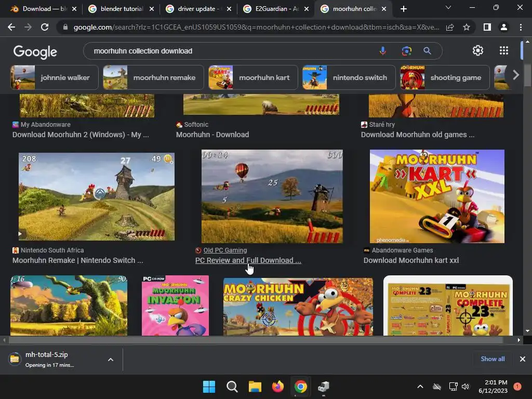Viewport: 532px width, 399px height.
Task: Open the Chrome three-dot menu
Action: [521, 27]
